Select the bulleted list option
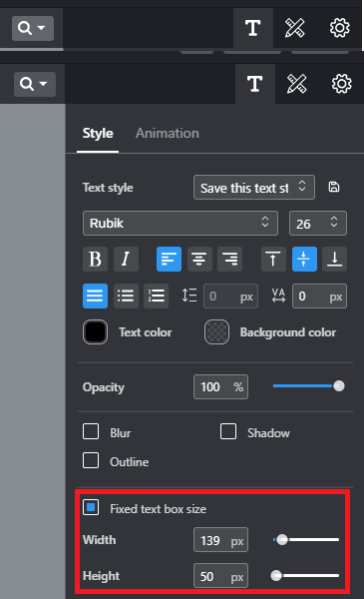Screen dimensions: 364x599 pos(126,297)
